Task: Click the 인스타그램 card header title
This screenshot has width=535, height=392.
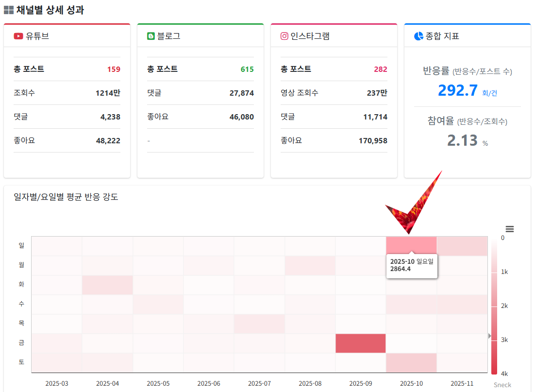Action: pos(310,36)
